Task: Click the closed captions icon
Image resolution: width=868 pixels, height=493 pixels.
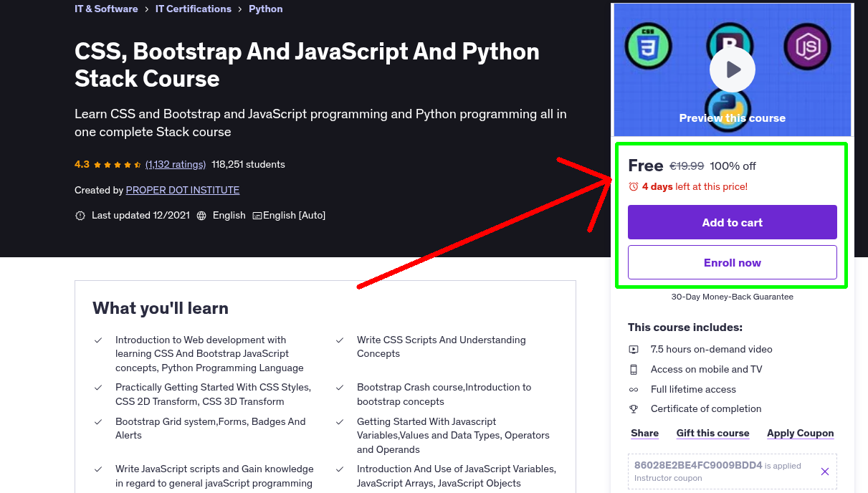Action: 257,216
